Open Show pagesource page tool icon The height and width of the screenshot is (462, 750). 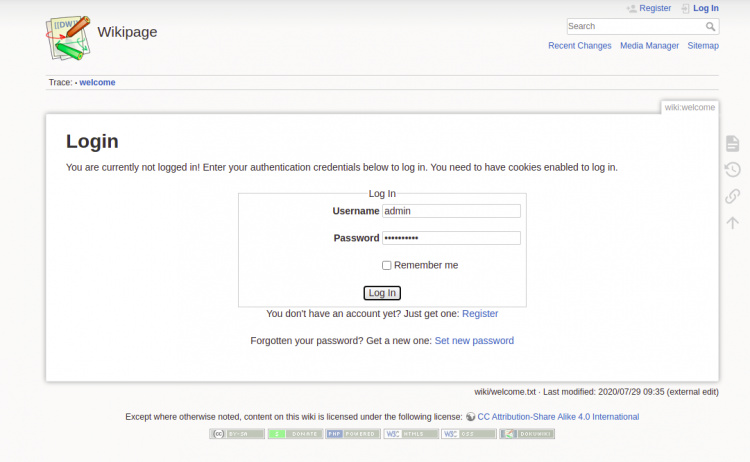(732, 144)
